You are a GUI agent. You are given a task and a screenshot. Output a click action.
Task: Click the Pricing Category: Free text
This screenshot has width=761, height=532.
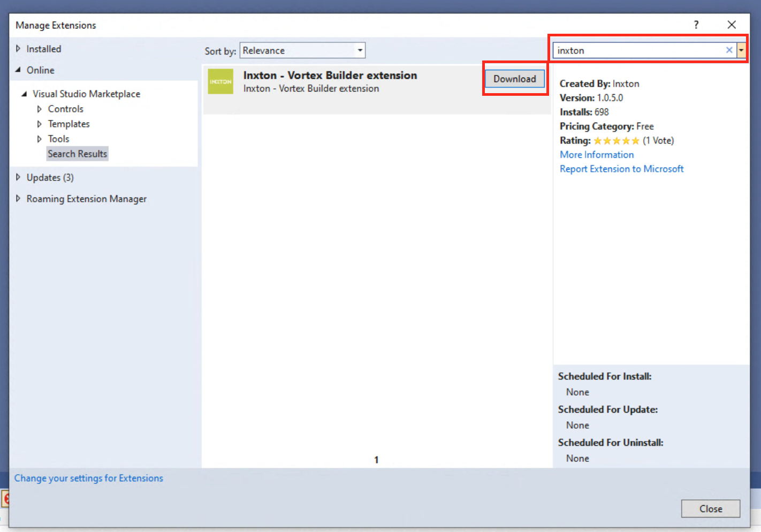click(x=607, y=126)
